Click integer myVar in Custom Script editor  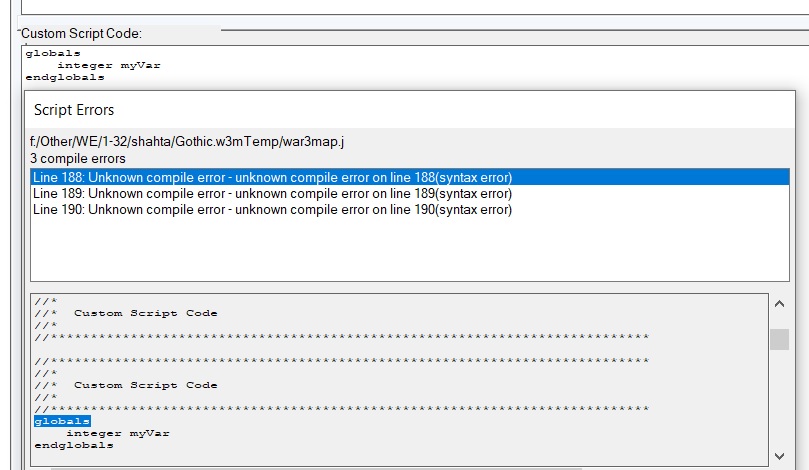coord(108,65)
